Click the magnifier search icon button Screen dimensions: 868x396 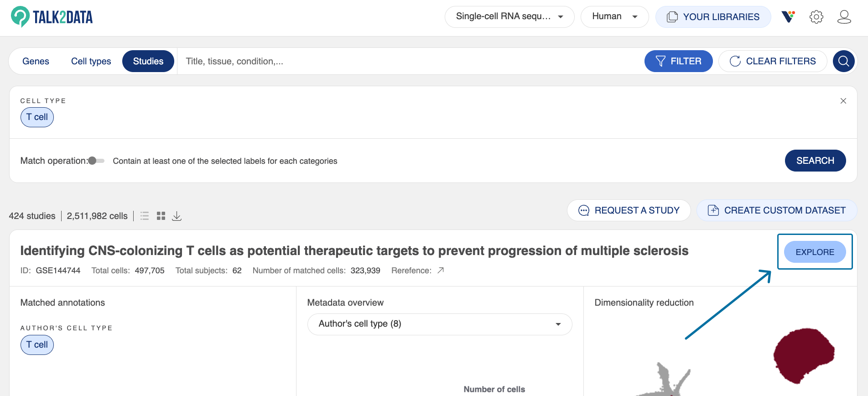(843, 61)
